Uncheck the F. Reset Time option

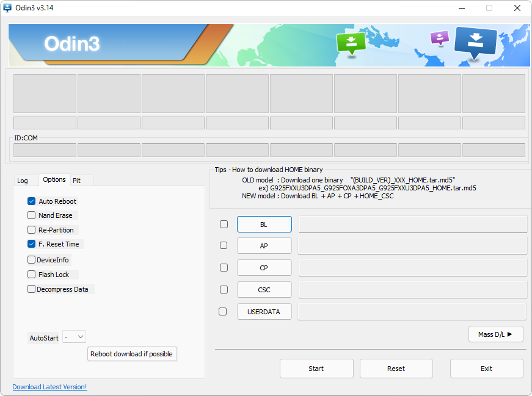(31, 244)
